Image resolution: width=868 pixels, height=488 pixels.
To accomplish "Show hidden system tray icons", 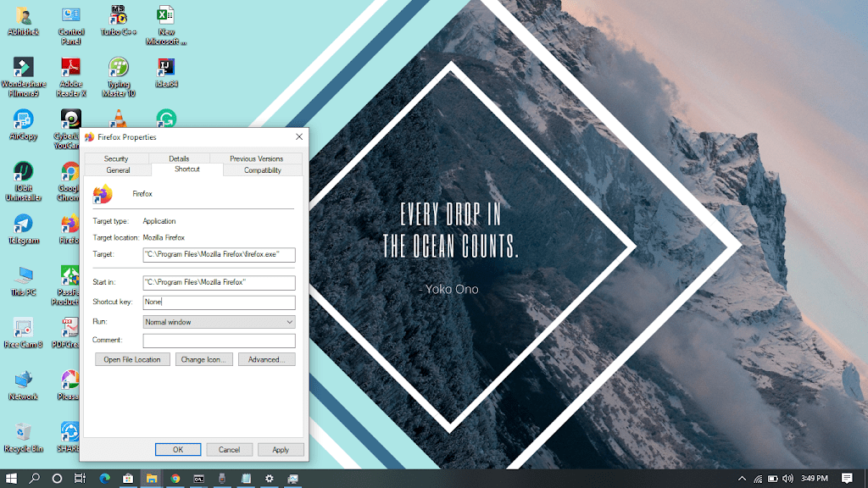I will pyautogui.click(x=743, y=479).
